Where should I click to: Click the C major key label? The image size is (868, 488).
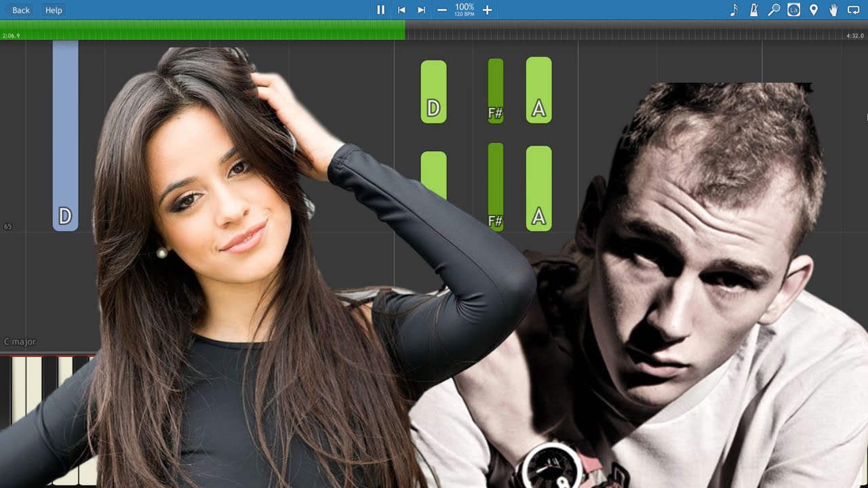point(20,342)
